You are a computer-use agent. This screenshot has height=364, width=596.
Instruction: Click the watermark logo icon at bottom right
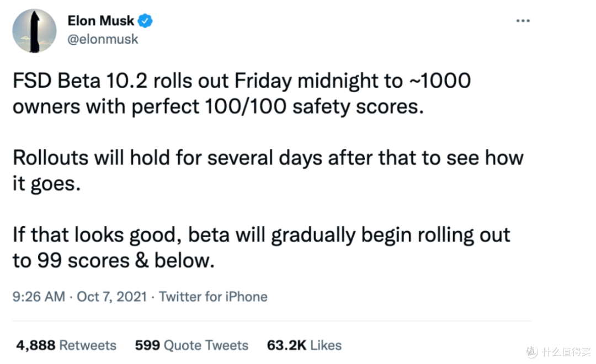[x=532, y=352]
